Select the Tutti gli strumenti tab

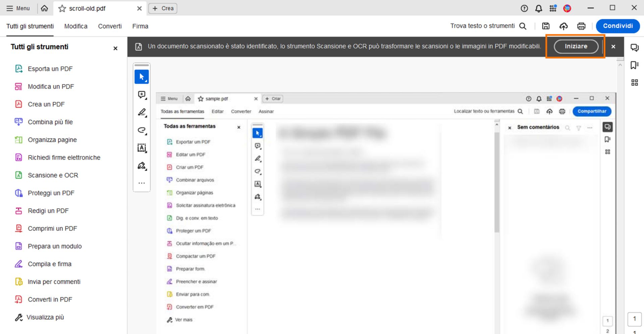pos(30,26)
